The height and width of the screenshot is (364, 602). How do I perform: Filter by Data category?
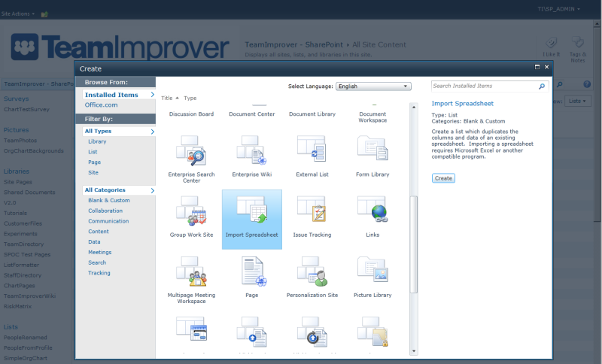[94, 241]
